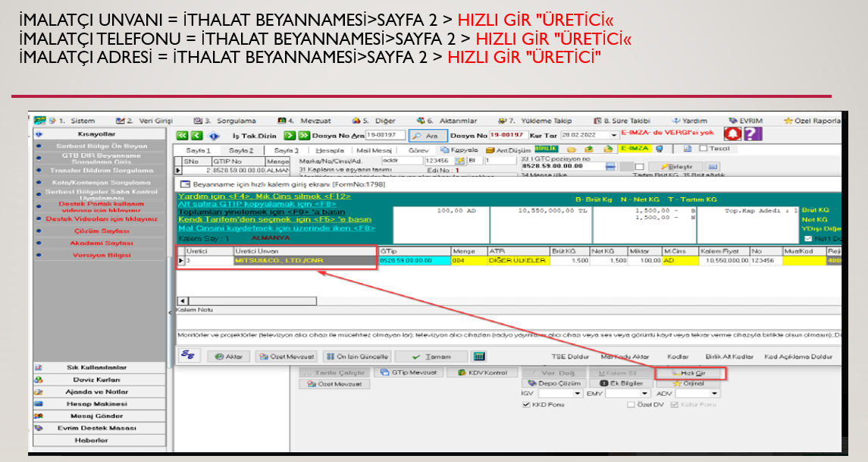
Task: Click the shield icon after E-İMZA
Action: pos(660,149)
